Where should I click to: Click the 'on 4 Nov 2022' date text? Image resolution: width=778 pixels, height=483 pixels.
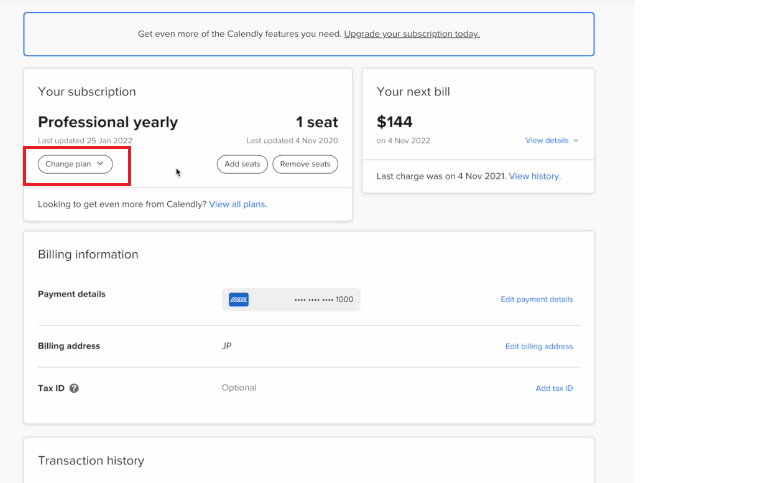click(x=403, y=140)
